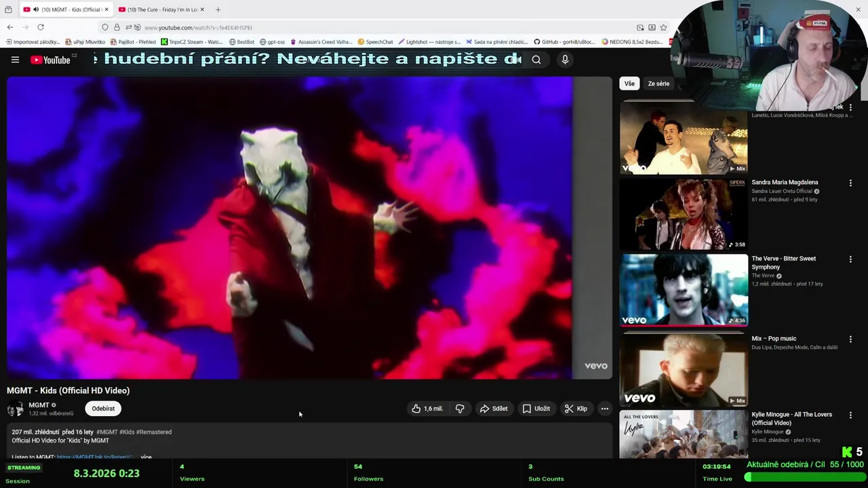Close the MGMT - Kids browser tab
The height and width of the screenshot is (488, 868).
[107, 9]
